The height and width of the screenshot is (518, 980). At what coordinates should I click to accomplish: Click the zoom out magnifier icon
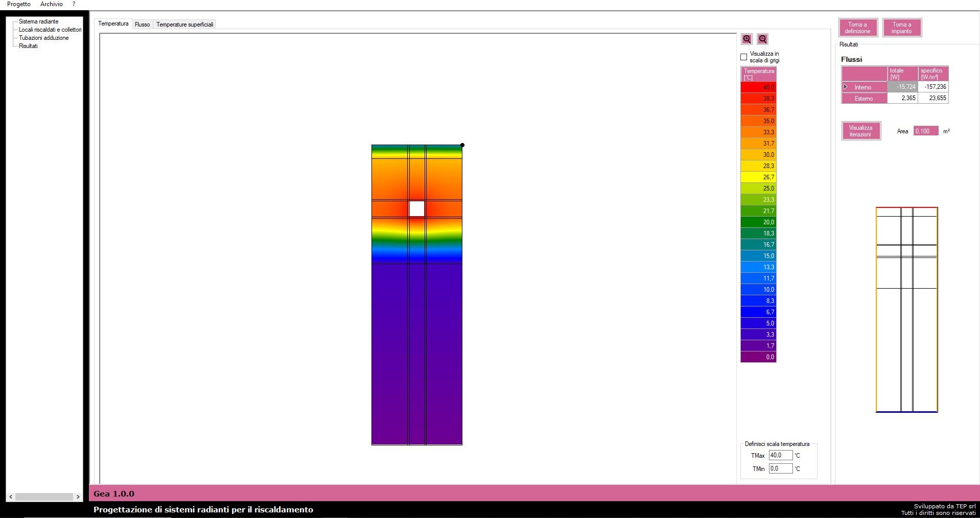click(762, 39)
